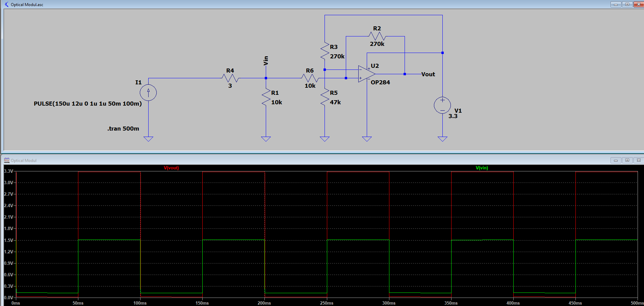The image size is (644, 306).
Task: Select the U2 OP284 op-amp symbol
Action: coord(367,74)
